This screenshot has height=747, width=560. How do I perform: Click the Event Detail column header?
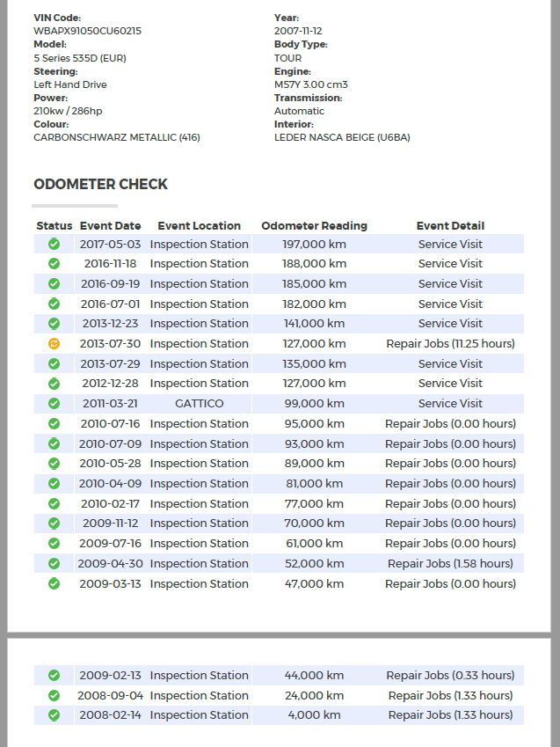(x=450, y=226)
